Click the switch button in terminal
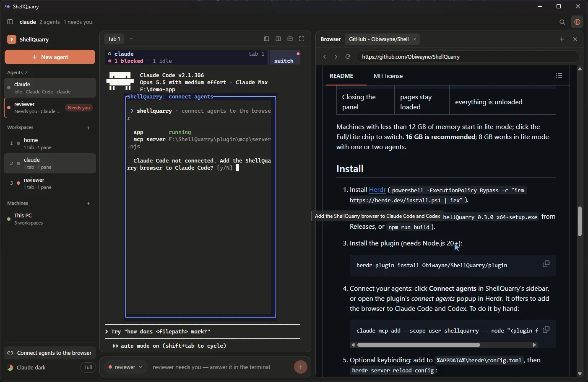Image resolution: width=588 pixels, height=382 pixels. [x=284, y=61]
